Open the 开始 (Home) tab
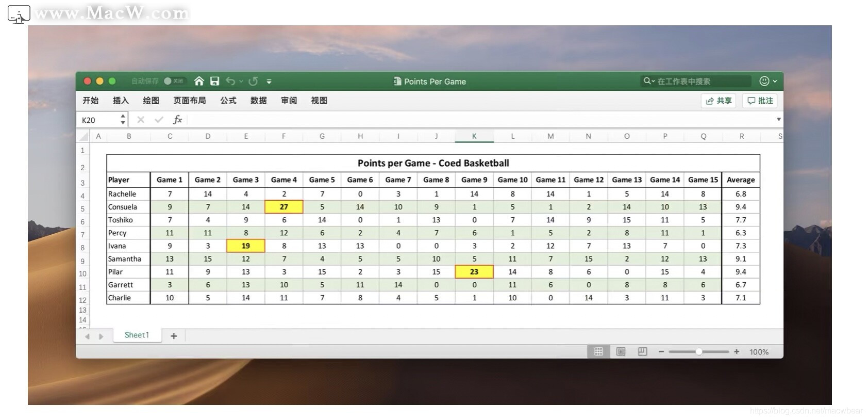 [x=91, y=101]
